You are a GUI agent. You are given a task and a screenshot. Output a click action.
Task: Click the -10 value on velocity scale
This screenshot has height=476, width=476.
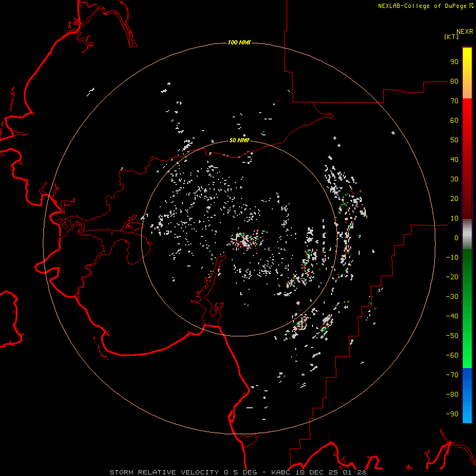point(452,258)
